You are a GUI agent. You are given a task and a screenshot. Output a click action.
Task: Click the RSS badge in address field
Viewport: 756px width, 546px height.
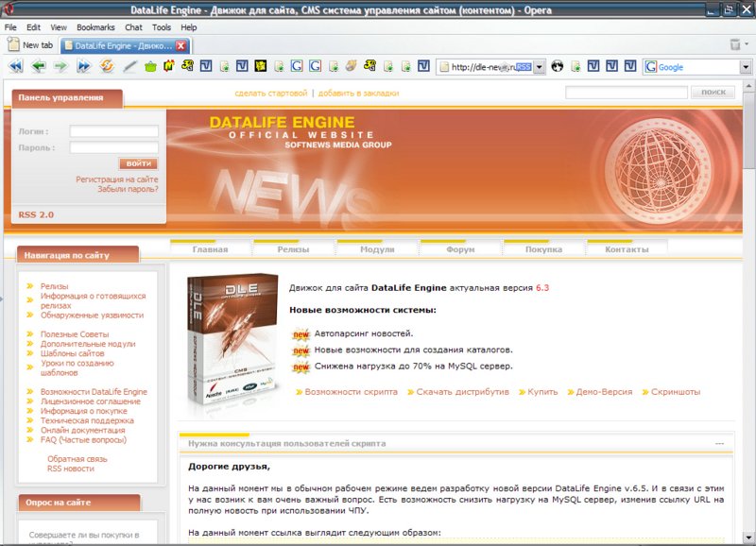pos(524,67)
